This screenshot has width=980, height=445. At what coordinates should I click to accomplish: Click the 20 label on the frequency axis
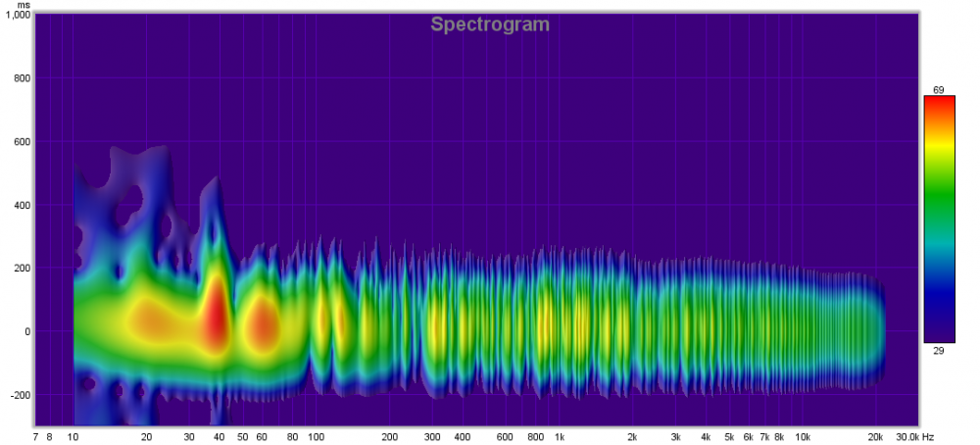[x=146, y=437]
